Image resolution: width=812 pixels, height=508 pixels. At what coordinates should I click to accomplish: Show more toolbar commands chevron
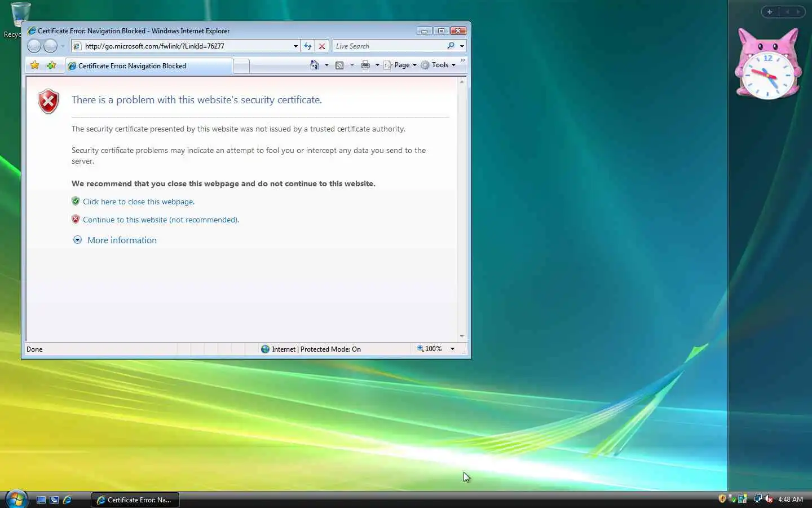[463, 60]
